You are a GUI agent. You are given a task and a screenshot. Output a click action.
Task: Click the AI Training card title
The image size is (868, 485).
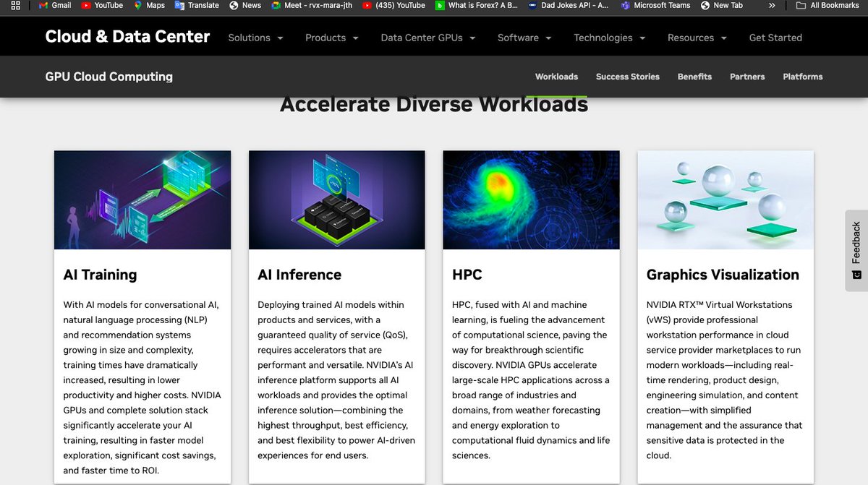(x=100, y=275)
